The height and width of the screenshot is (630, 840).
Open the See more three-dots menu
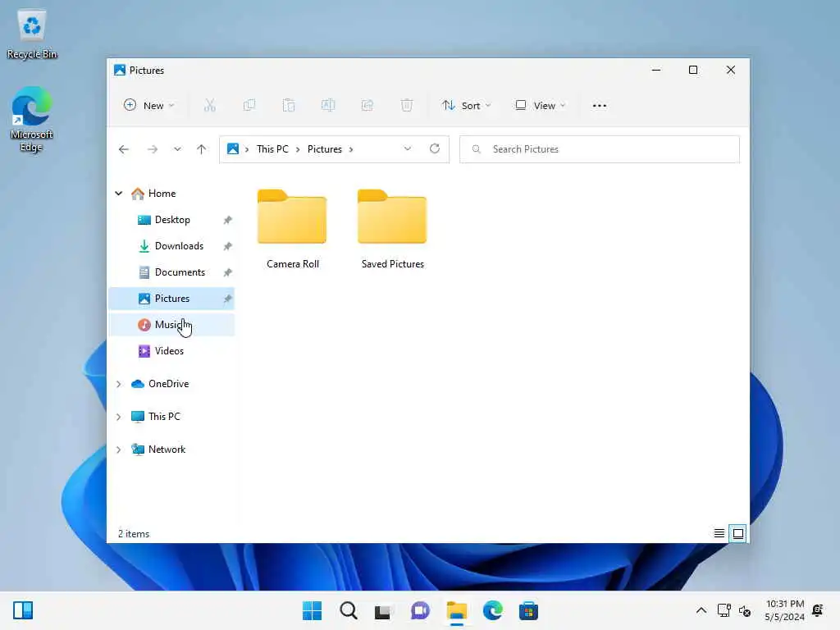(x=600, y=106)
